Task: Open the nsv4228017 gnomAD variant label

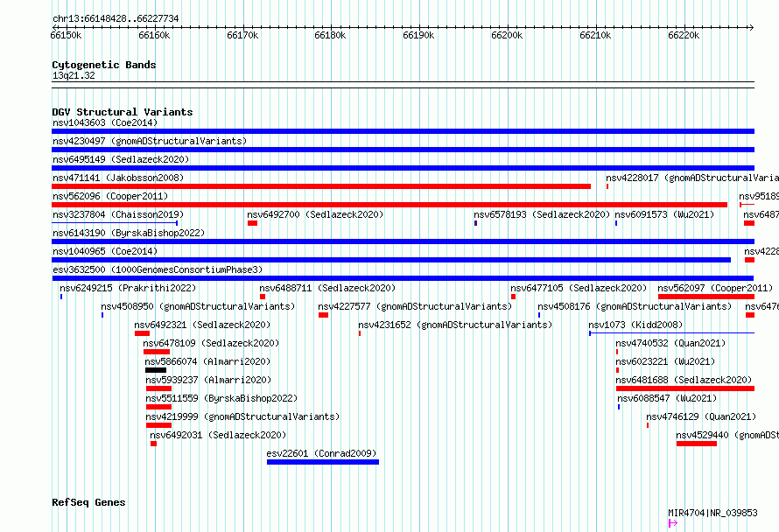Action: [x=692, y=178]
